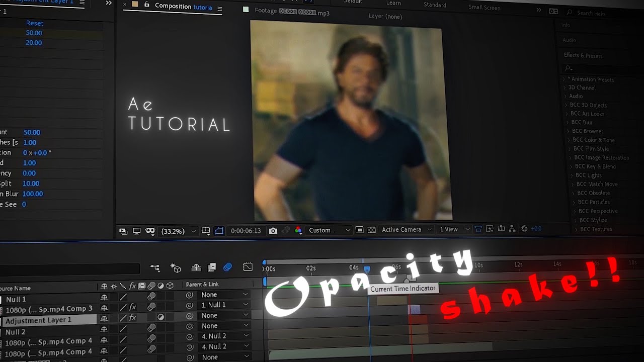Click the Always Preview This View icon
The height and width of the screenshot is (362, 644).
click(x=123, y=231)
